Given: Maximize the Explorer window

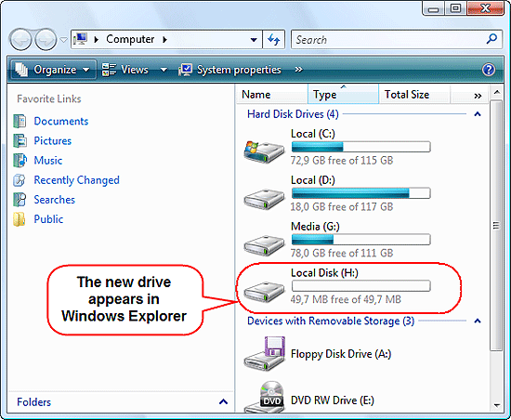Looking at the screenshot, I should tap(455, 8).
